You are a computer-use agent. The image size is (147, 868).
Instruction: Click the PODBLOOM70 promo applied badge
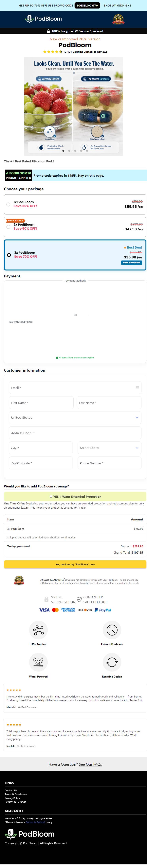pos(18,175)
